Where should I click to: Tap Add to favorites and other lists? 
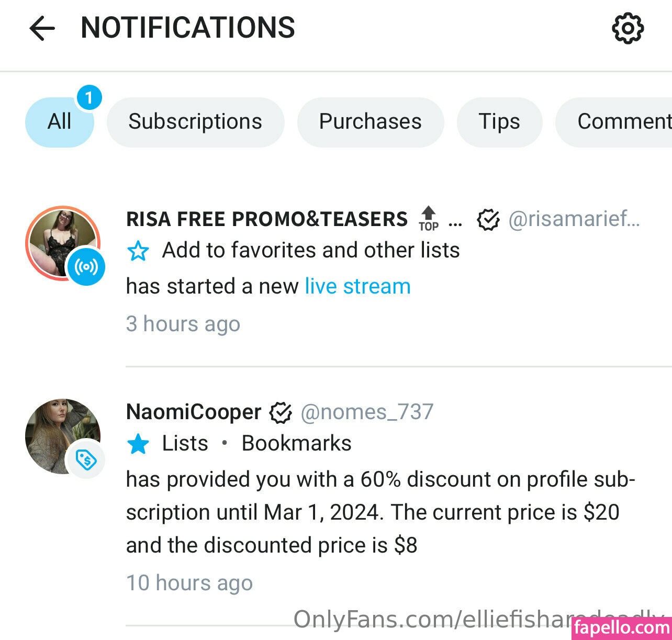[x=311, y=251]
